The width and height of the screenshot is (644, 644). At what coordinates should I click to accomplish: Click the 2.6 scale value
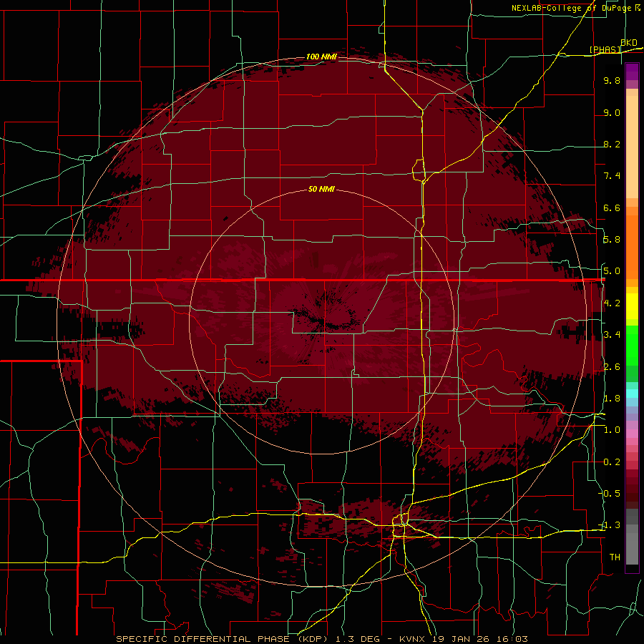click(x=612, y=367)
